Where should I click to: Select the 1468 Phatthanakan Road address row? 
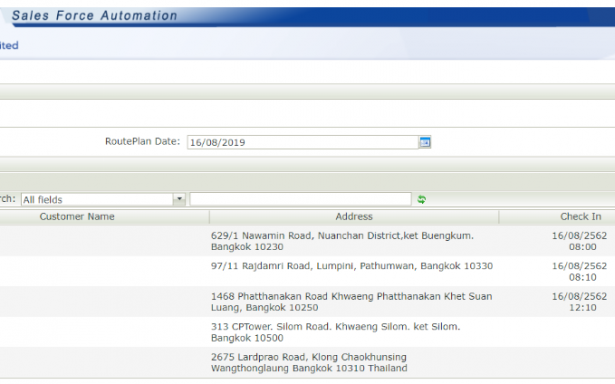[308, 302]
